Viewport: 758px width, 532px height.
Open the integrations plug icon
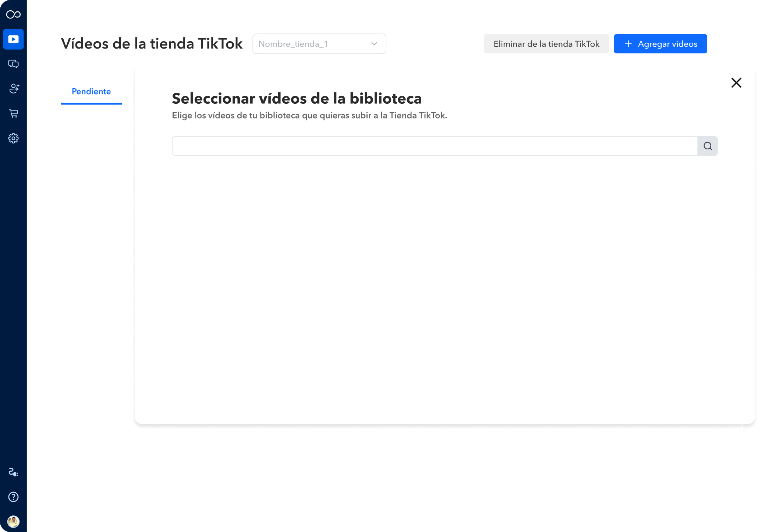pyautogui.click(x=13, y=472)
